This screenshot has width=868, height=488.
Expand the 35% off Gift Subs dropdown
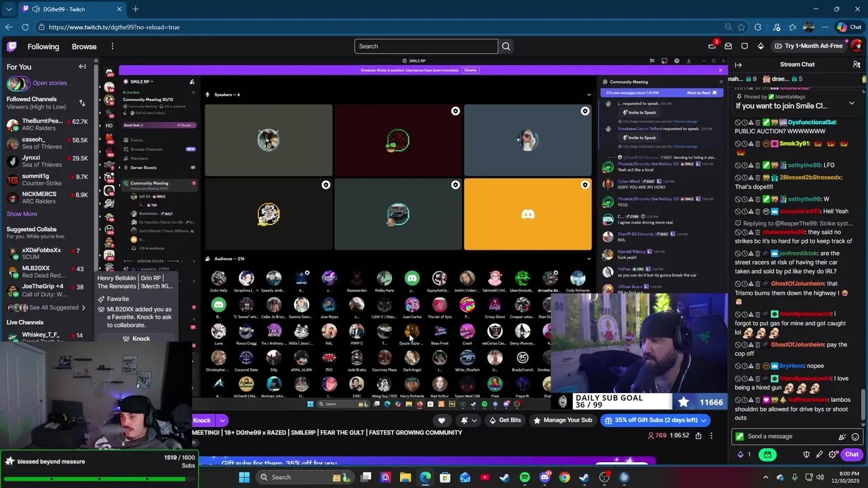(703, 420)
